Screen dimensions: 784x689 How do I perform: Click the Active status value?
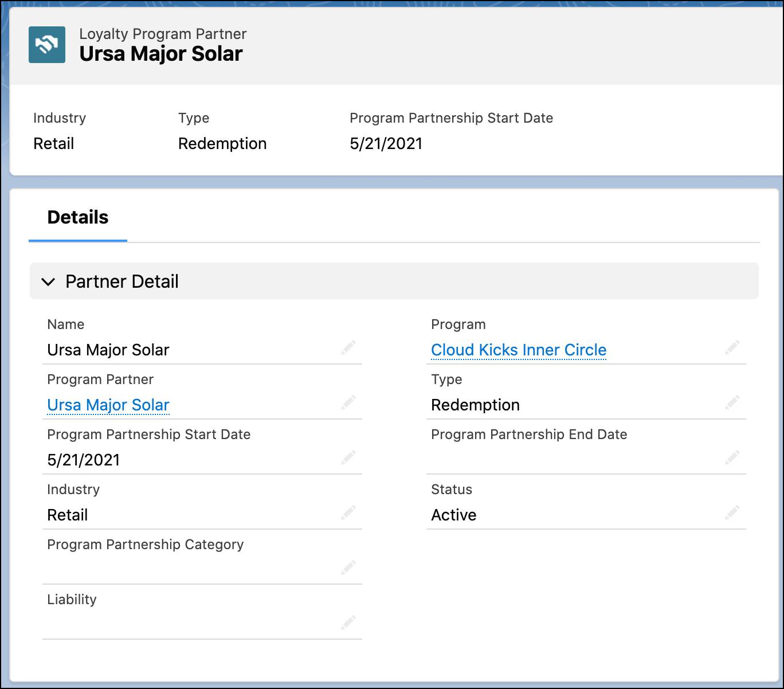coord(453,515)
